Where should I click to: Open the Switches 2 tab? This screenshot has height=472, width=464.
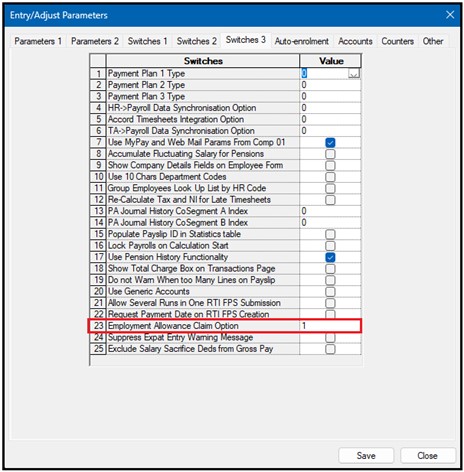[197, 41]
